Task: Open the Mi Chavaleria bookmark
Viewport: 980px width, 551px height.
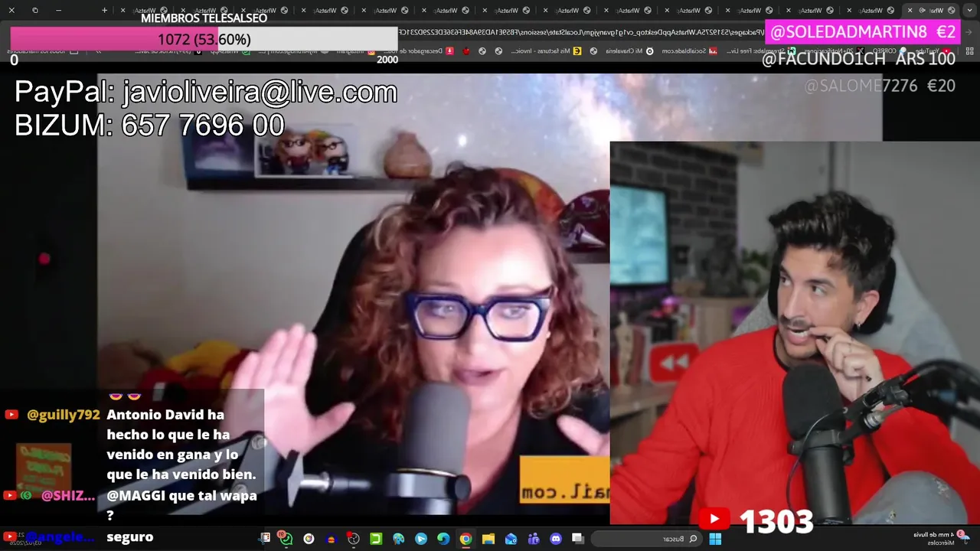Action: pyautogui.click(x=630, y=51)
